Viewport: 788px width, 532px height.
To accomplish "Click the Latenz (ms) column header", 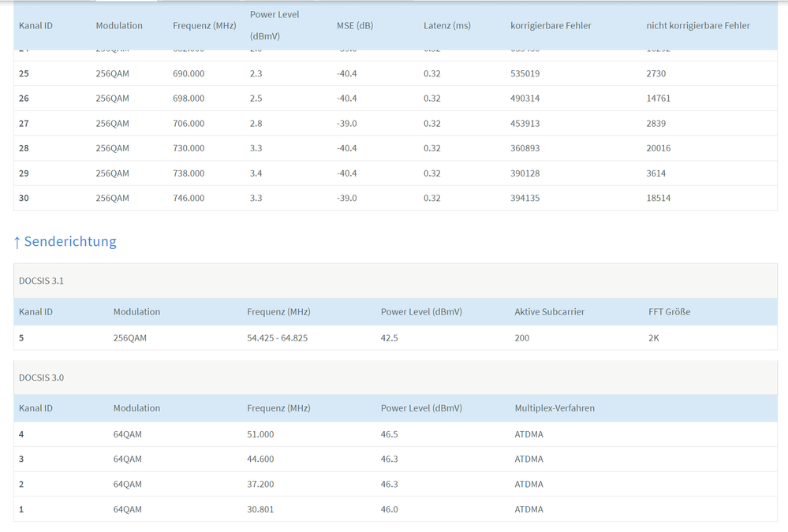I will 446,25.
